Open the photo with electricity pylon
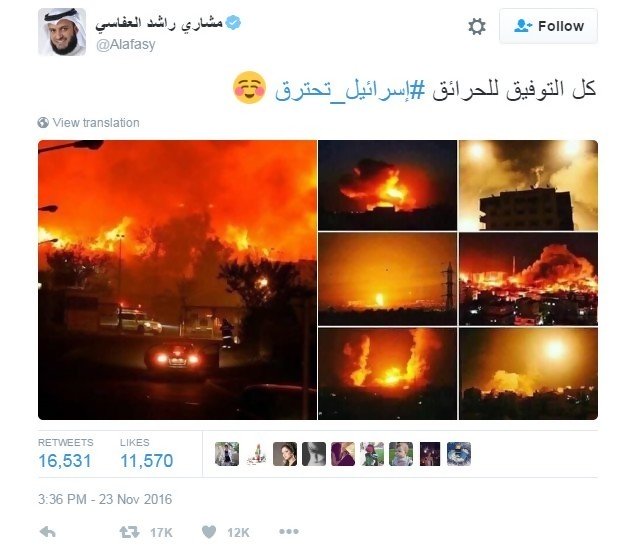Viewport: 635px width, 547px height. pyautogui.click(x=388, y=279)
